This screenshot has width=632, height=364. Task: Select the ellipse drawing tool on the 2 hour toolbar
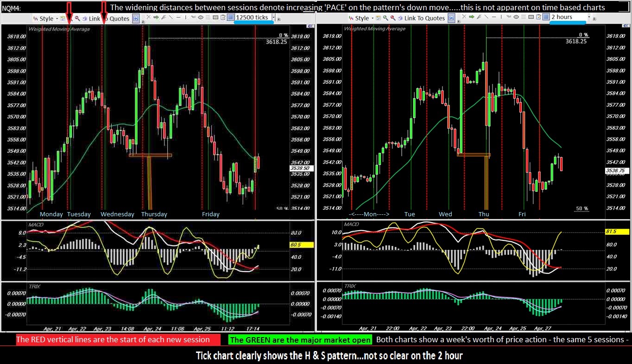515,19
